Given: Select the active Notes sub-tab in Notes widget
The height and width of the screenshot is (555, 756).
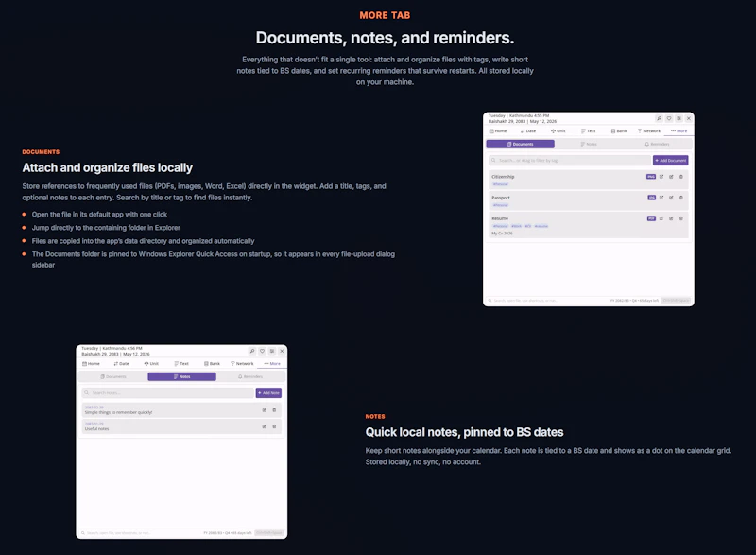Looking at the screenshot, I should pos(181,376).
